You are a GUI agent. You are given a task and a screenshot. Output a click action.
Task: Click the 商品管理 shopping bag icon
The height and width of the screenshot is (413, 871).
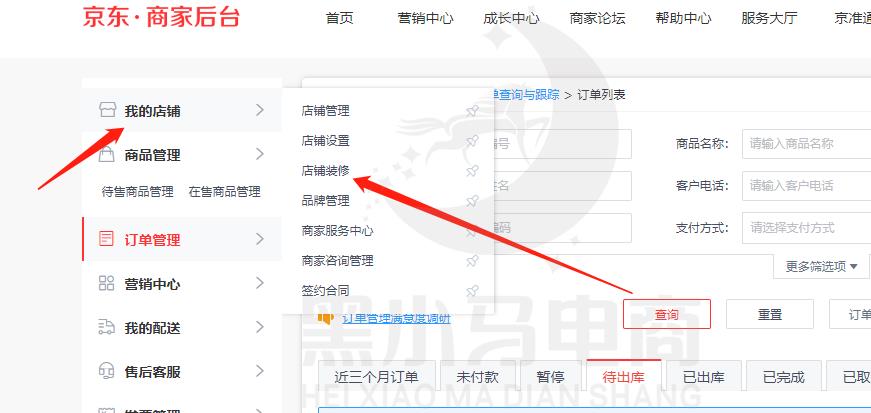107,154
